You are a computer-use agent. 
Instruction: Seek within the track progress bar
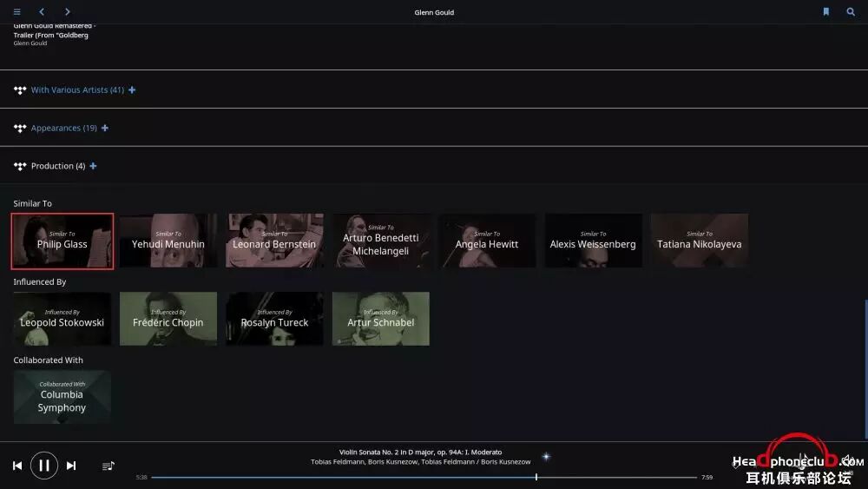pyautogui.click(x=424, y=477)
